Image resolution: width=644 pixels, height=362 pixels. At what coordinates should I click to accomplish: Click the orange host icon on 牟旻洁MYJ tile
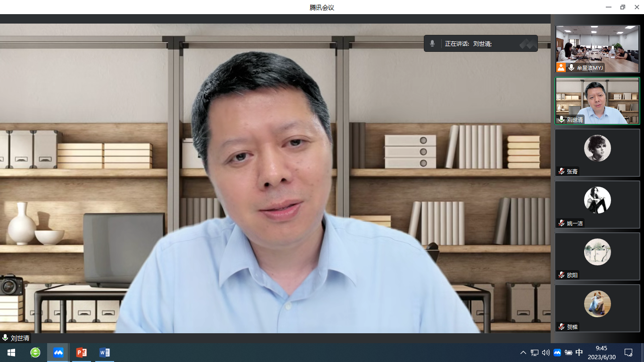click(561, 67)
